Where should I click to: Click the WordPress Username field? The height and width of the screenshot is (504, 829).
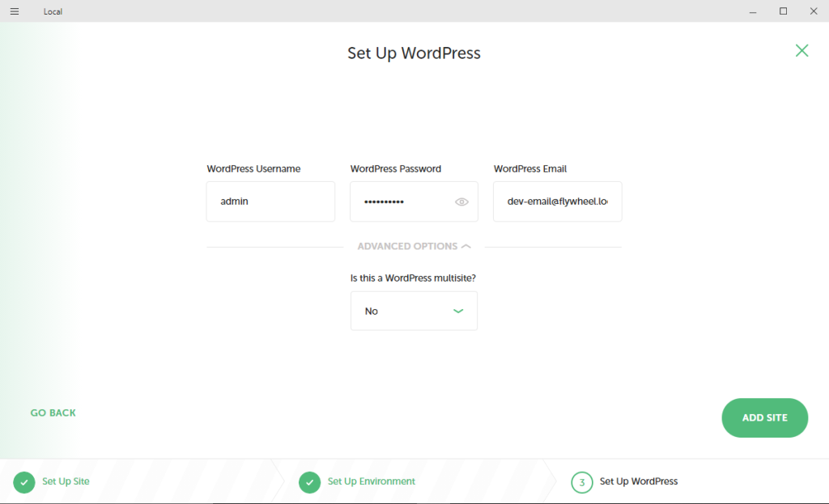[270, 201]
